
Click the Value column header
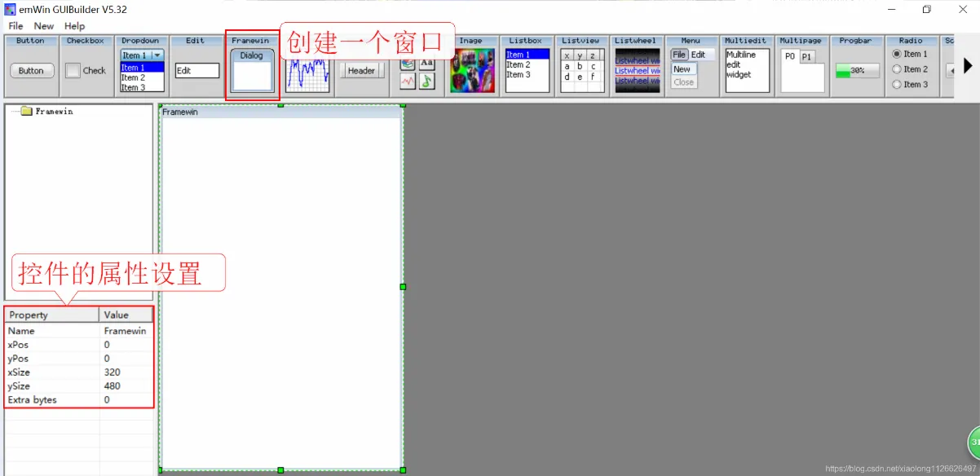coord(126,315)
